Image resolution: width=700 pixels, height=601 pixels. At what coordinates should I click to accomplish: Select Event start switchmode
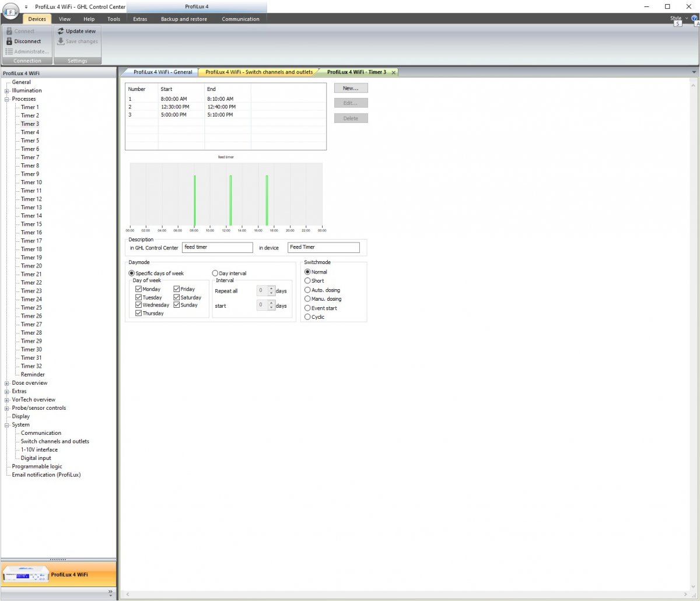[x=307, y=308]
